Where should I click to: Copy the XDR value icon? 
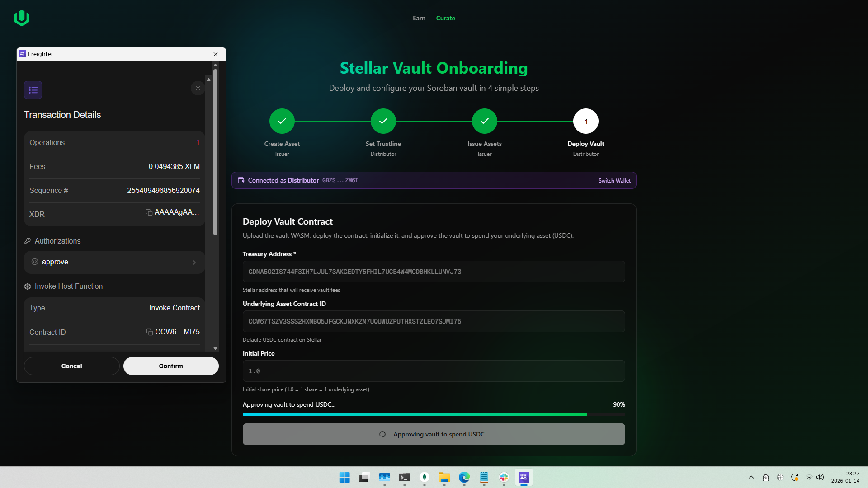click(149, 212)
